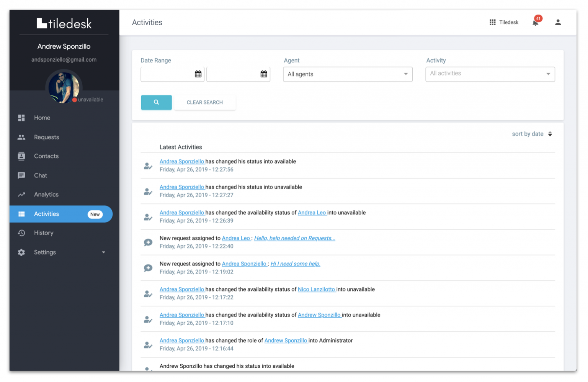The width and height of the screenshot is (588, 382).
Task: Open the Tiledesk apps grid icon
Action: [x=493, y=22]
